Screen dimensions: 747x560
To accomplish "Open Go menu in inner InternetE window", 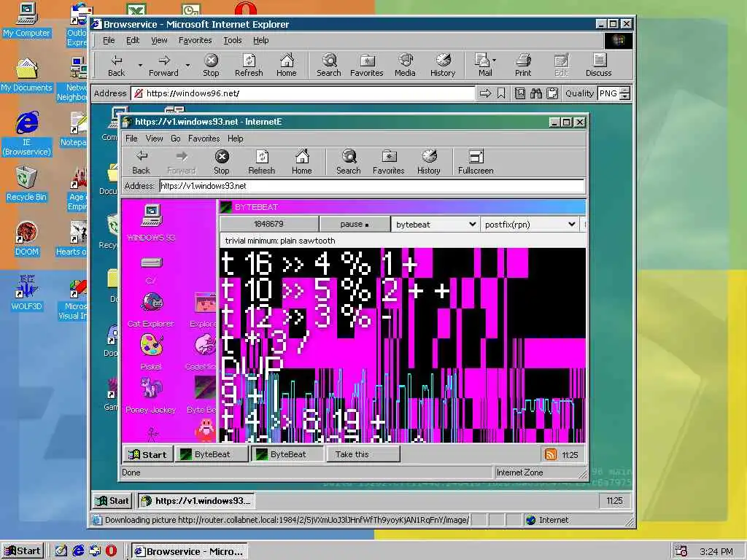I will point(175,139).
